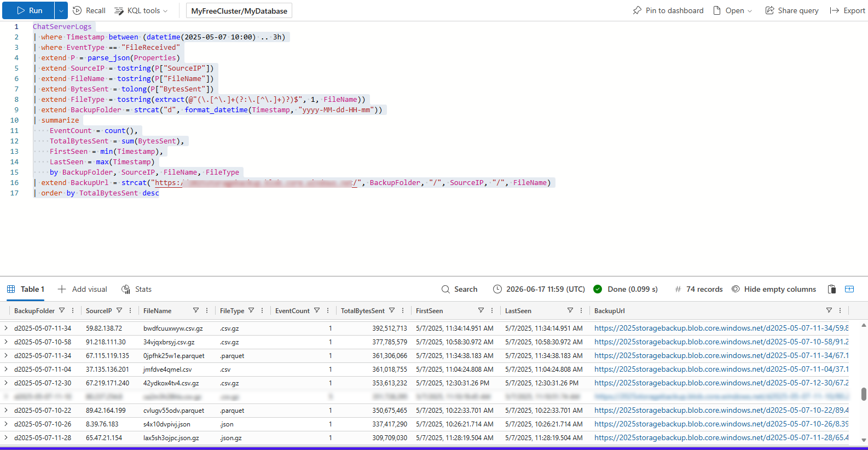This screenshot has width=868, height=450.
Task: Open the Stats tab
Action: tap(137, 289)
